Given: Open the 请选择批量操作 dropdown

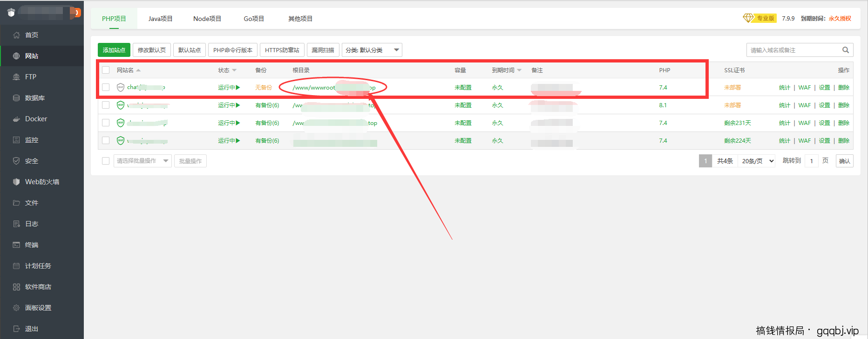Looking at the screenshot, I should click(x=142, y=161).
